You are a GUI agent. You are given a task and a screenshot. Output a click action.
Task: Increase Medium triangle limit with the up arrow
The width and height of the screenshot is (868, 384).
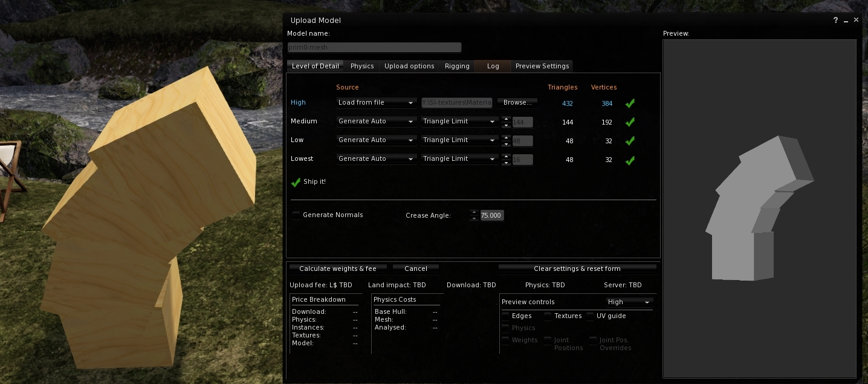pos(506,119)
